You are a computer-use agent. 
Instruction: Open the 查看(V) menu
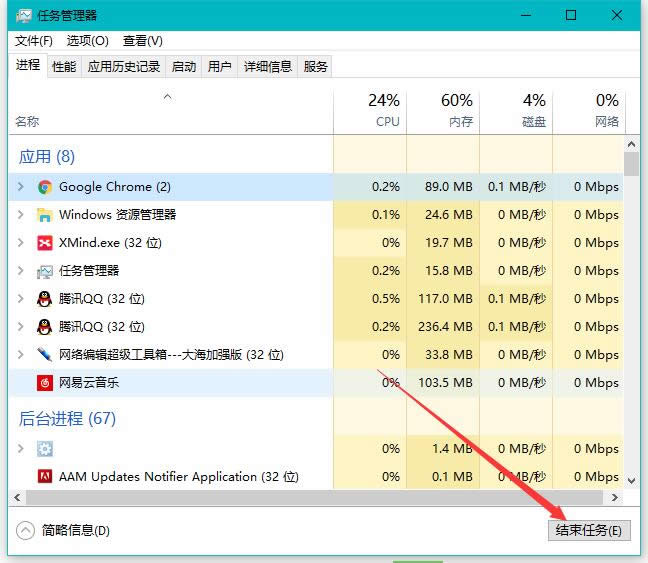coord(143,41)
